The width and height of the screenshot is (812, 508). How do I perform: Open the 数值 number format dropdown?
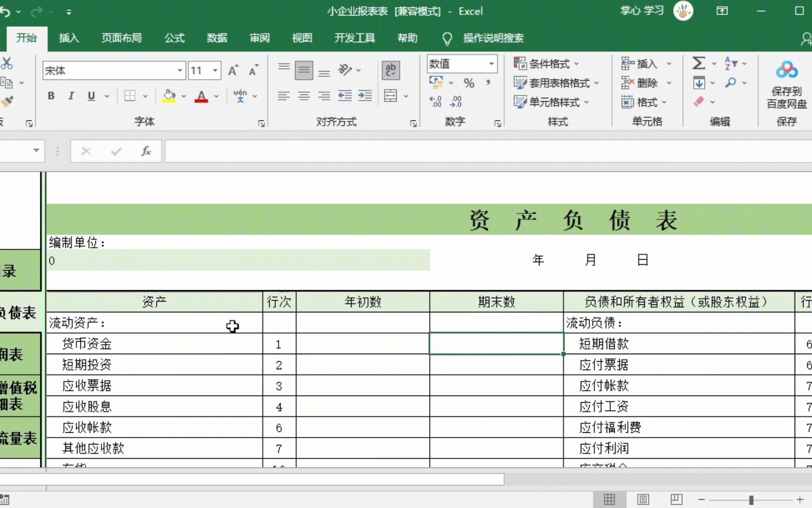[491, 63]
